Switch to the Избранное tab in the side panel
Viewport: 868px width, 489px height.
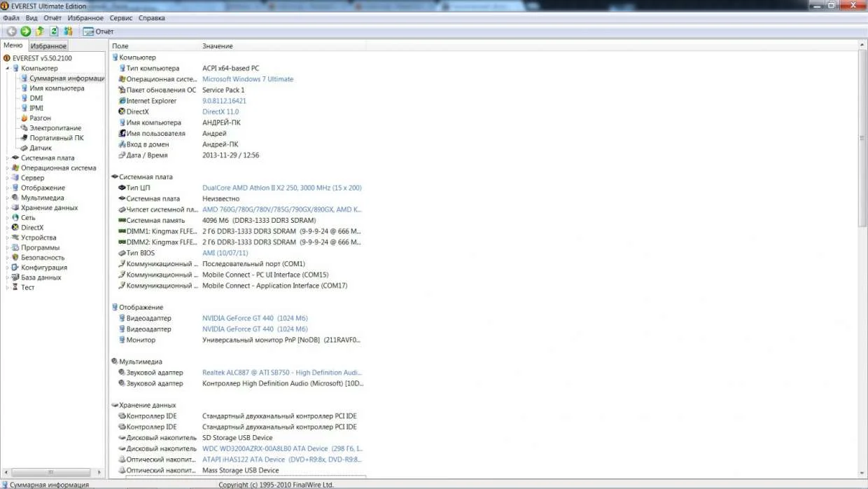(x=48, y=46)
